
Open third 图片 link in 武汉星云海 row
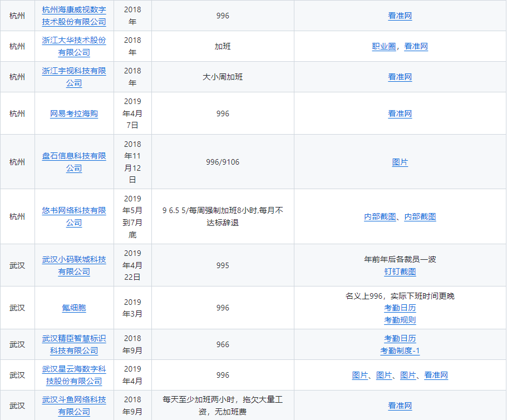coord(408,375)
